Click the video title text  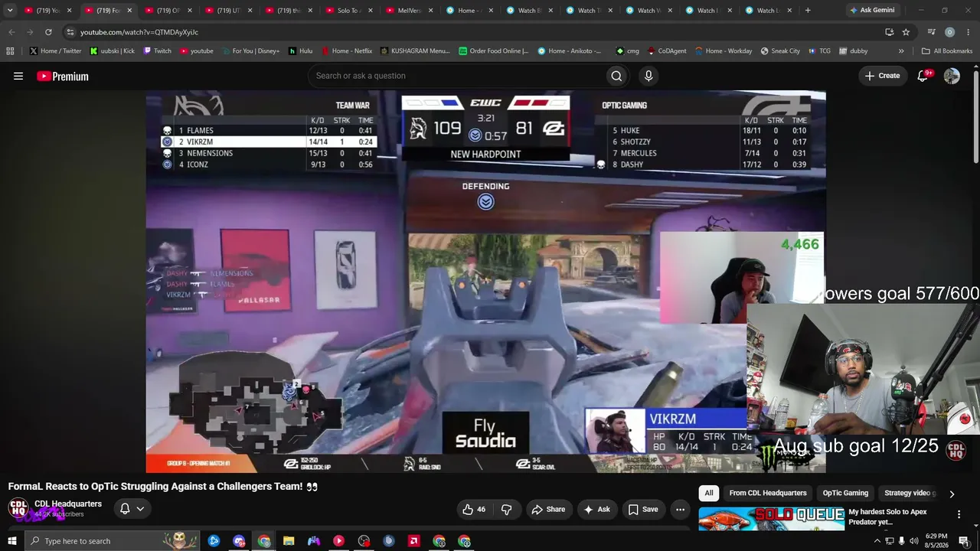(162, 487)
